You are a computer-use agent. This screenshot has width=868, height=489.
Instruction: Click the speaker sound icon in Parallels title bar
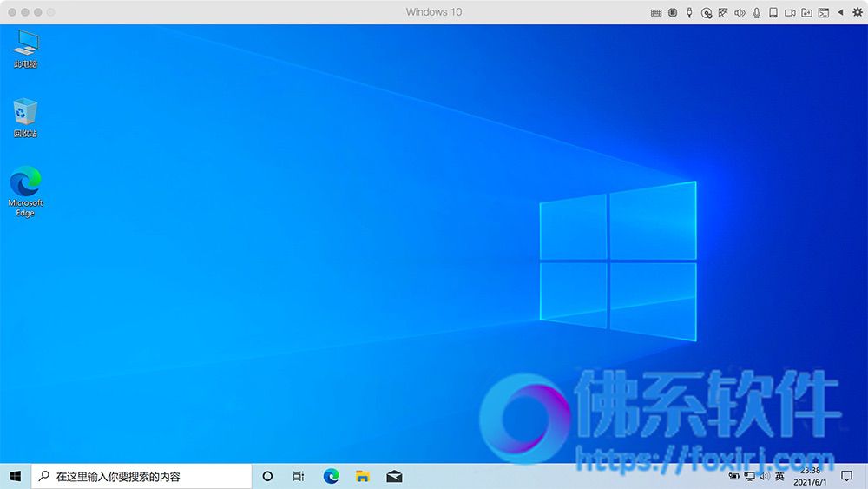point(740,12)
